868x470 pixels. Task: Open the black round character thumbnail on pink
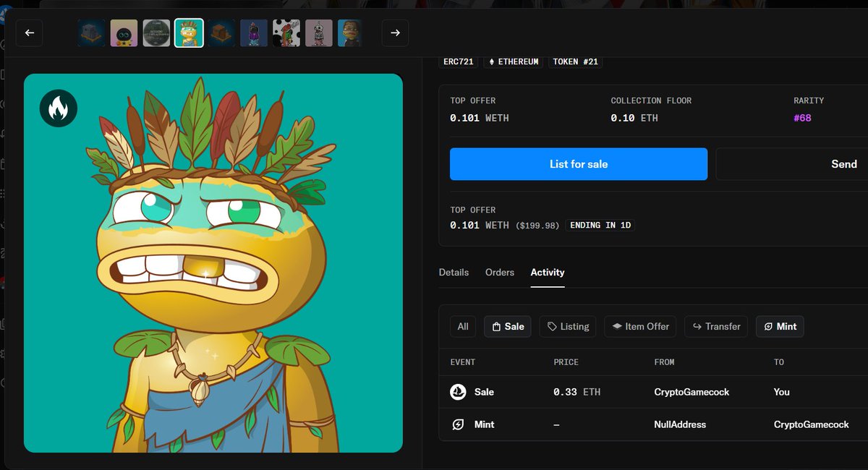coord(124,33)
